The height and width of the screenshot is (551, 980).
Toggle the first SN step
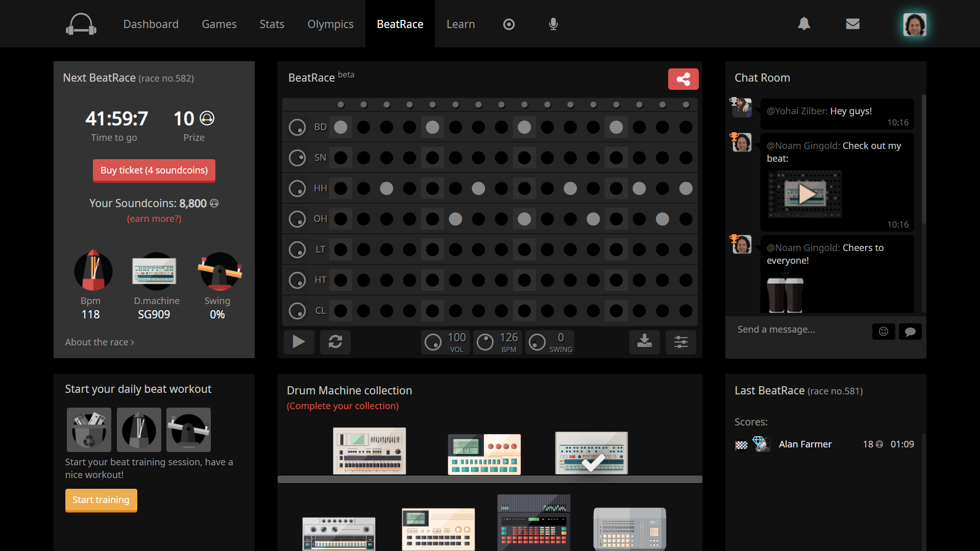(x=340, y=158)
